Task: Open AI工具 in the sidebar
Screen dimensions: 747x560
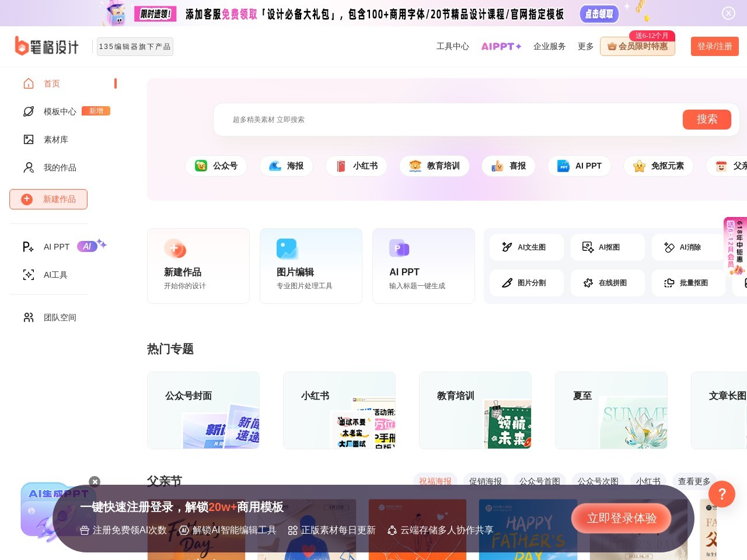Action: coord(55,275)
